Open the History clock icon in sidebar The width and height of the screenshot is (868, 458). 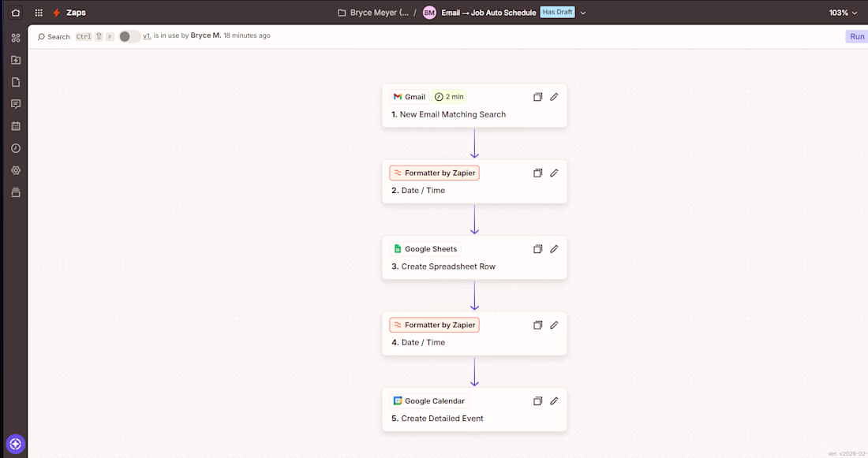pos(16,148)
